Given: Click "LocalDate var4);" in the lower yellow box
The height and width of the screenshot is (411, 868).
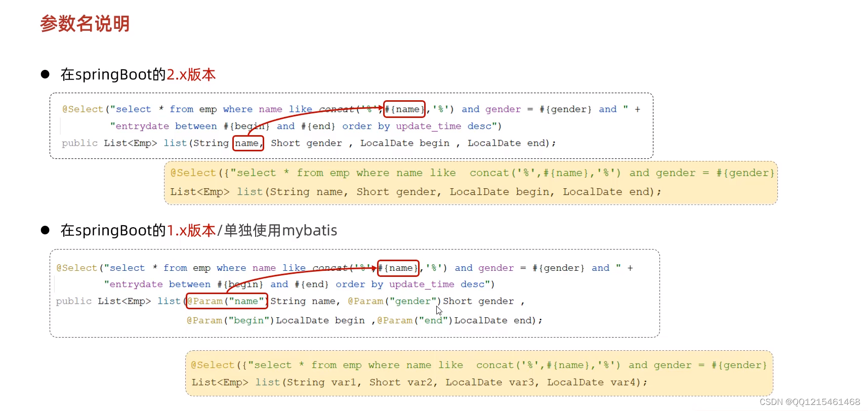Looking at the screenshot, I should click(597, 383).
